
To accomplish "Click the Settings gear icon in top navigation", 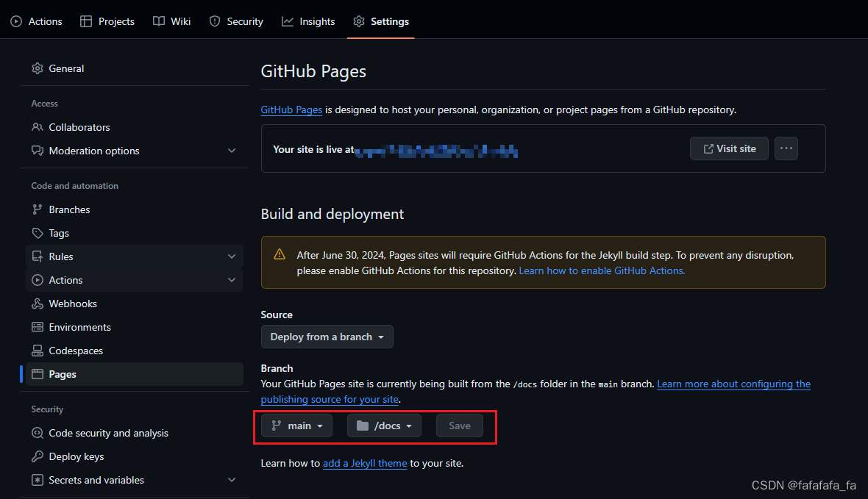I will pos(359,21).
